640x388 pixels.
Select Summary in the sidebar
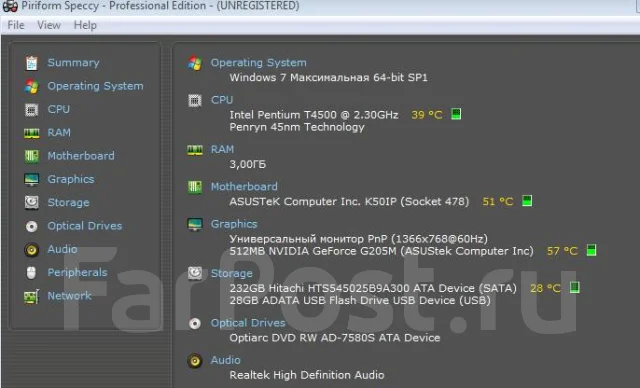click(x=73, y=62)
